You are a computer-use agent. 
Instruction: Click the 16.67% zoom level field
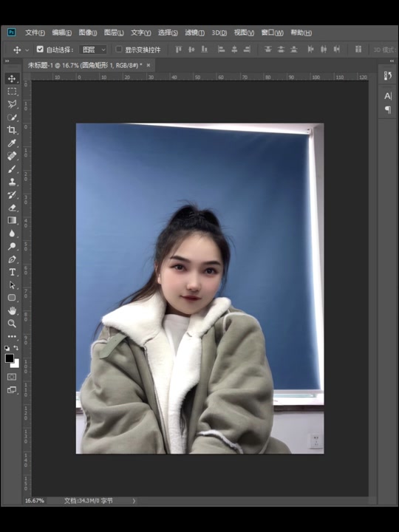(35, 501)
